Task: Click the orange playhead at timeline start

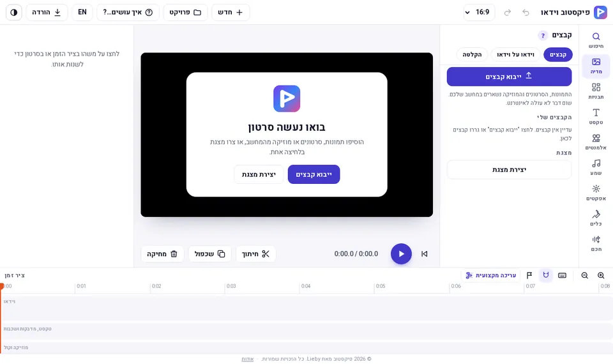Action: (x=2, y=287)
